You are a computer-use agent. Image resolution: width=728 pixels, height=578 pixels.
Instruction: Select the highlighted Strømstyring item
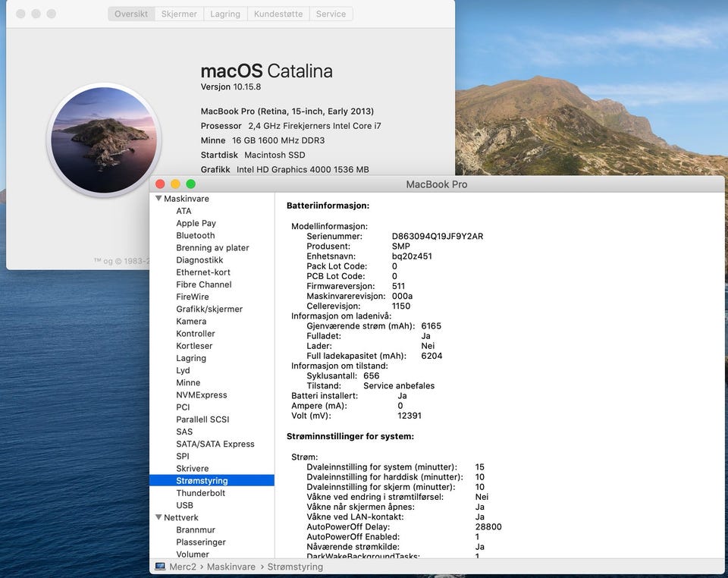[x=212, y=480]
